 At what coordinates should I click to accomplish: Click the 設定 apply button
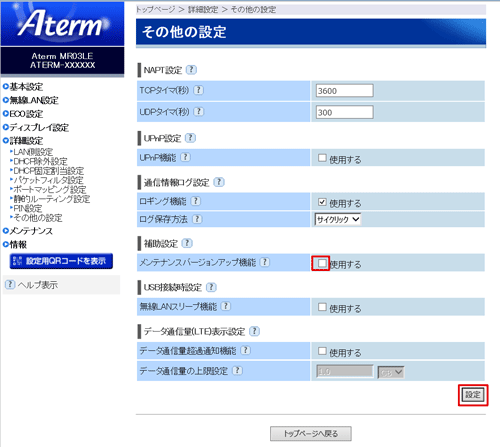point(473,395)
